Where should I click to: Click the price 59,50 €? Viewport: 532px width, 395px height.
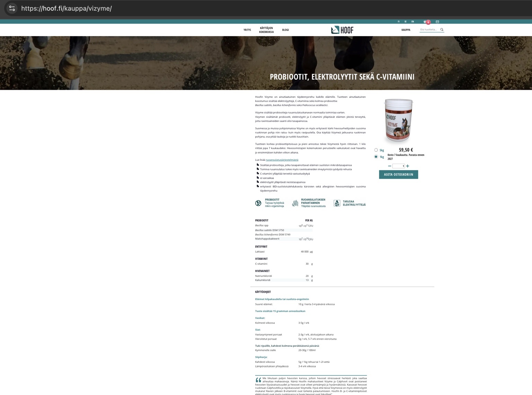(406, 150)
